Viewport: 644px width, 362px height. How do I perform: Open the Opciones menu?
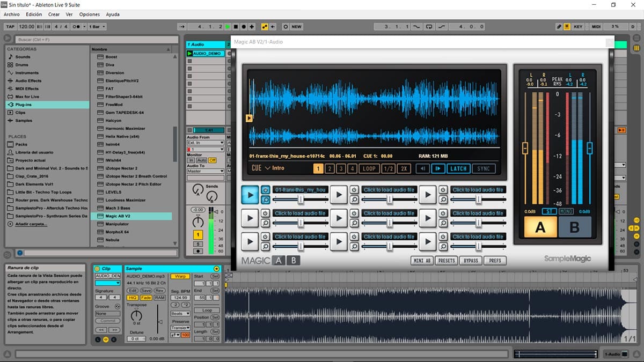90,14
